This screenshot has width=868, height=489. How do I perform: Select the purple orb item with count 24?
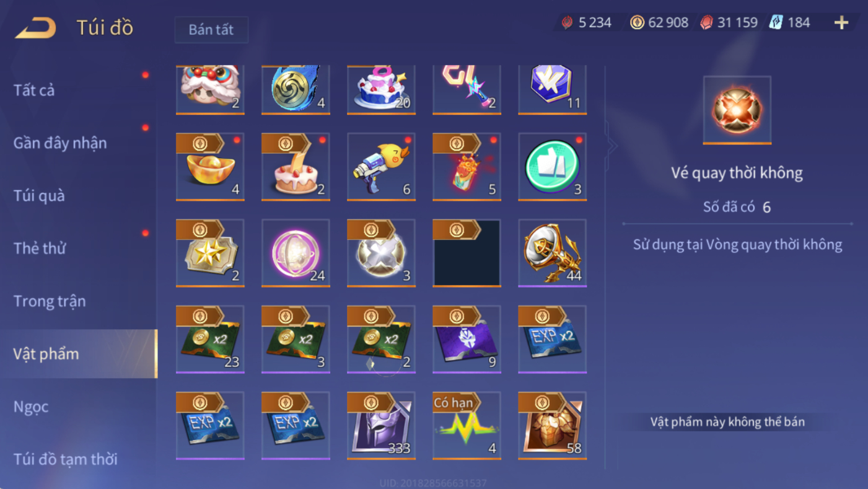[296, 253]
